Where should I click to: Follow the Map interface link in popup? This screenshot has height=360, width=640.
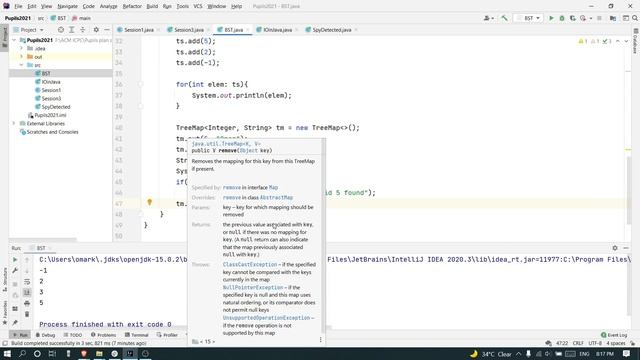pyautogui.click(x=273, y=187)
